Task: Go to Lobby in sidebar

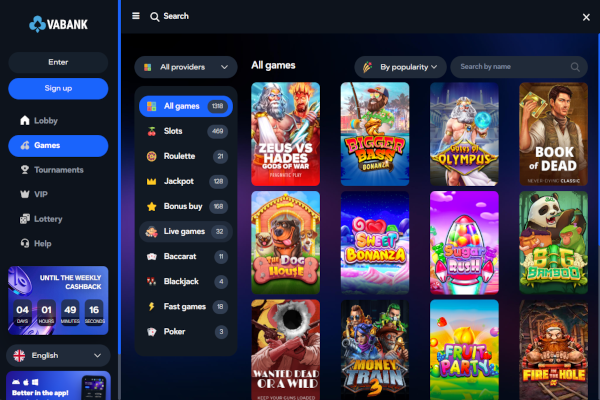Action: coord(58,121)
